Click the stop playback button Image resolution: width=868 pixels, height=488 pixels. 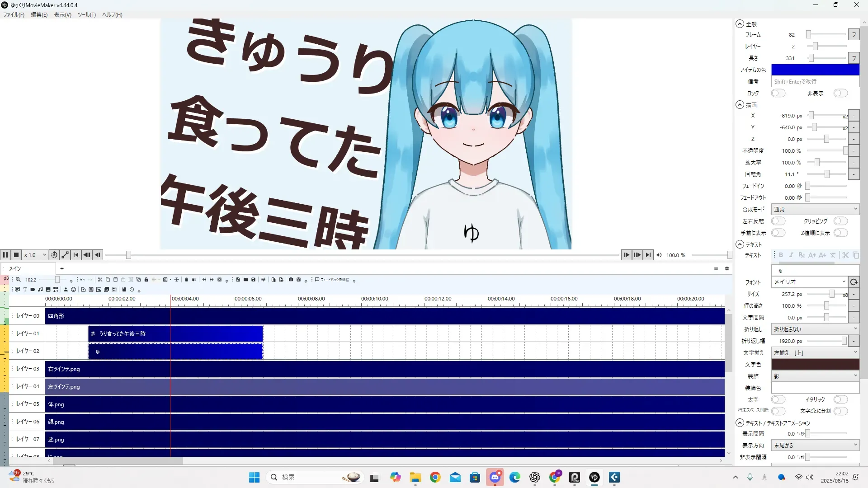coord(16,255)
